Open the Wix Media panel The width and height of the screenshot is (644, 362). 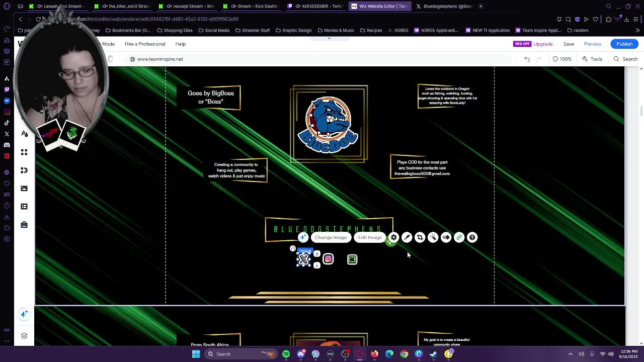(24, 189)
